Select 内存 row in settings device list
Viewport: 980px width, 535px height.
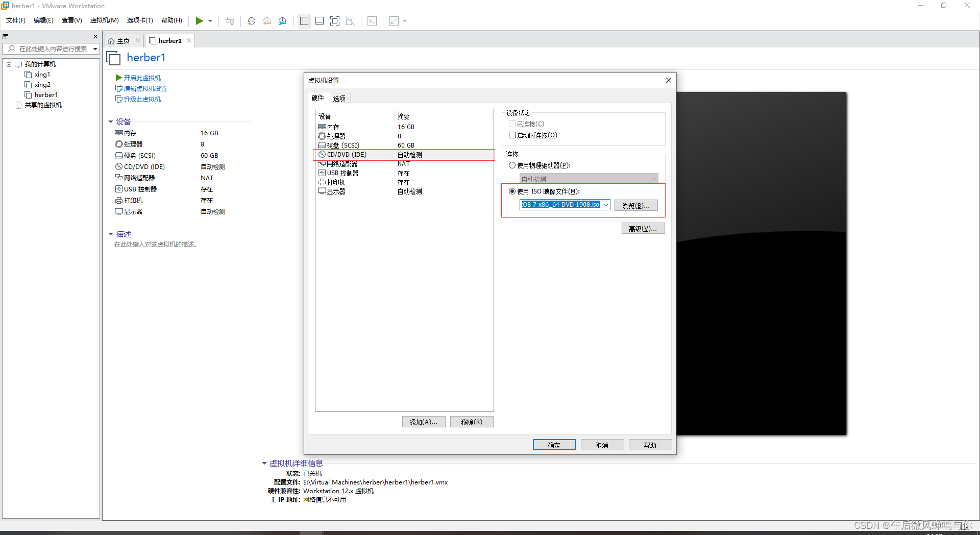[404, 127]
